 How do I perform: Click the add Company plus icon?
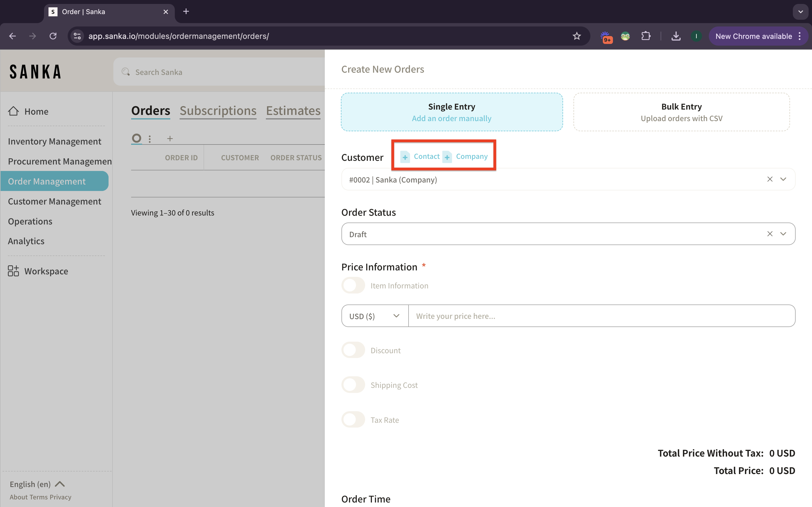[447, 157]
